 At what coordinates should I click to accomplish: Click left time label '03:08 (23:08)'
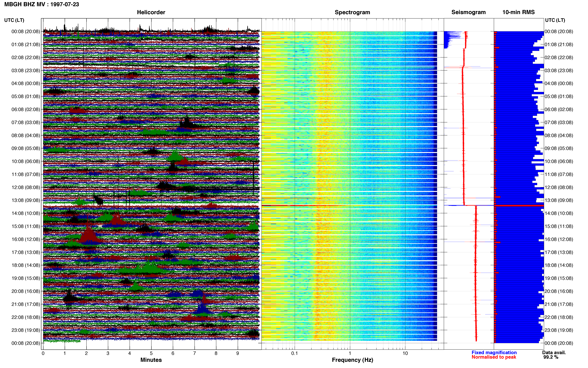[x=26, y=71]
